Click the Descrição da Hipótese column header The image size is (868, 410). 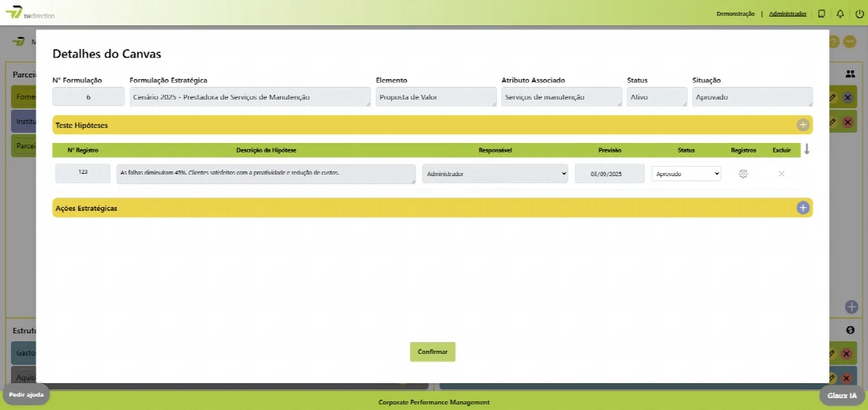point(264,150)
